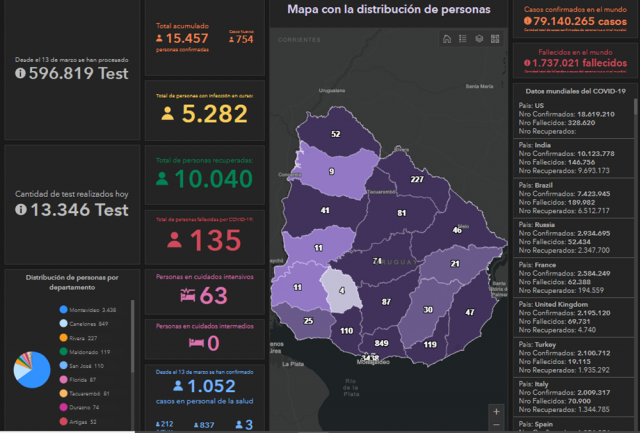Screen dimensions: 640x433
Task: Click the map Home default extent icon
Action: coord(446,39)
